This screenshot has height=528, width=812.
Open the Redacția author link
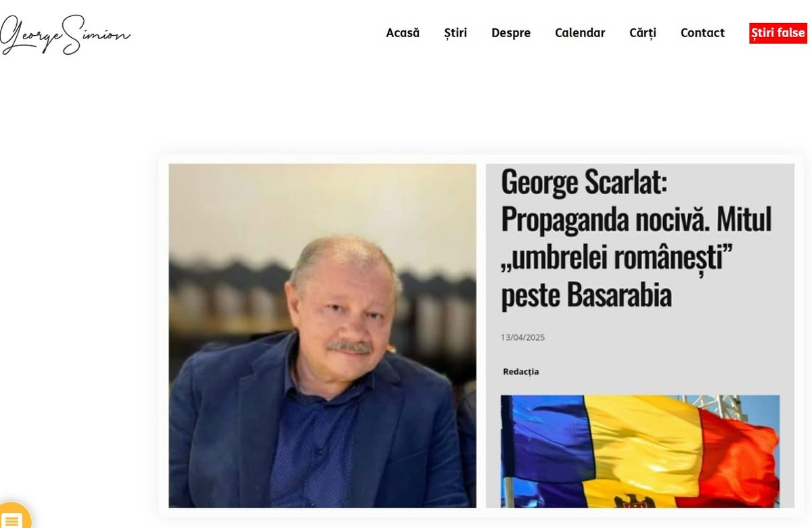(521, 372)
